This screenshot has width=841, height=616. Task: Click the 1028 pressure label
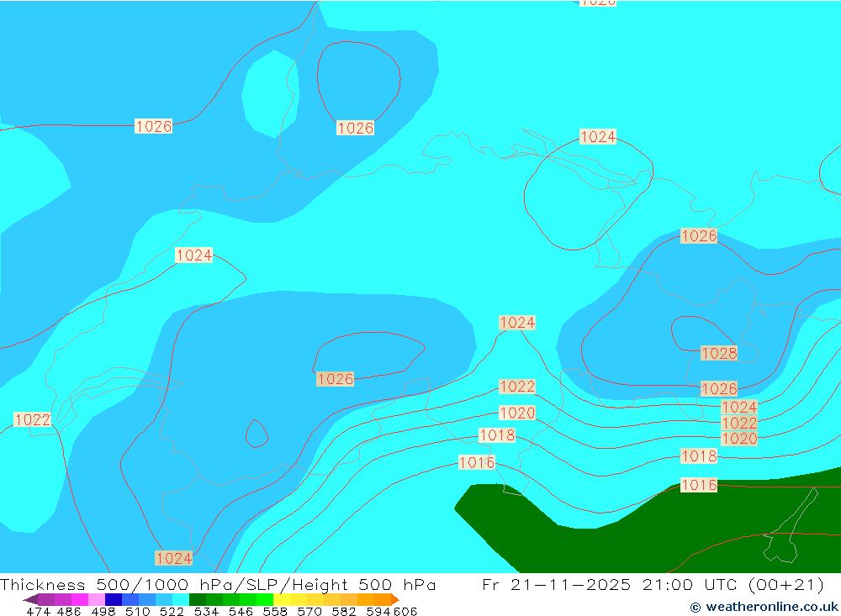point(719,354)
